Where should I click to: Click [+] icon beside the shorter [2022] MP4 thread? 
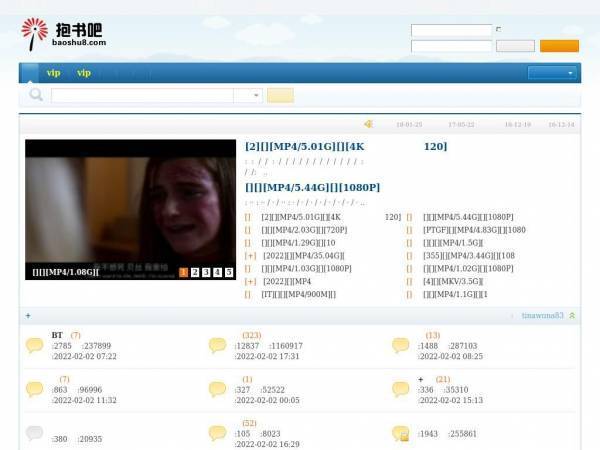point(250,282)
